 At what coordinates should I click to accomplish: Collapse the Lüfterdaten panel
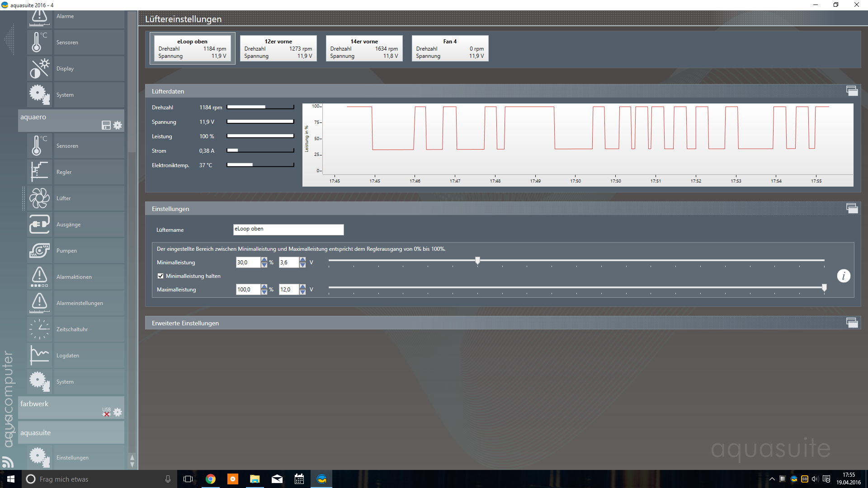[x=852, y=91]
